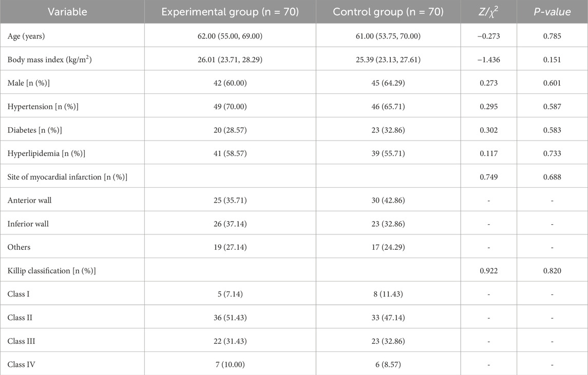Select the Age (years) row label
This screenshot has width=588, height=375.
26,36
